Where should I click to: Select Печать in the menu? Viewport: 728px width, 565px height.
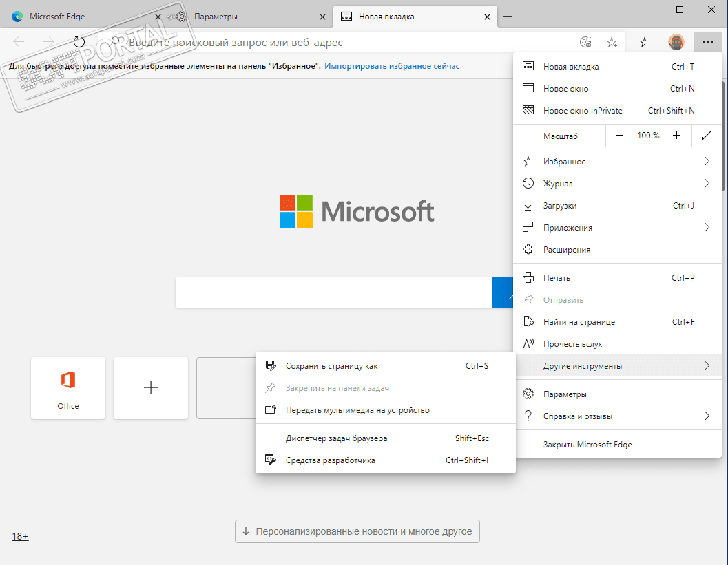pyautogui.click(x=617, y=278)
